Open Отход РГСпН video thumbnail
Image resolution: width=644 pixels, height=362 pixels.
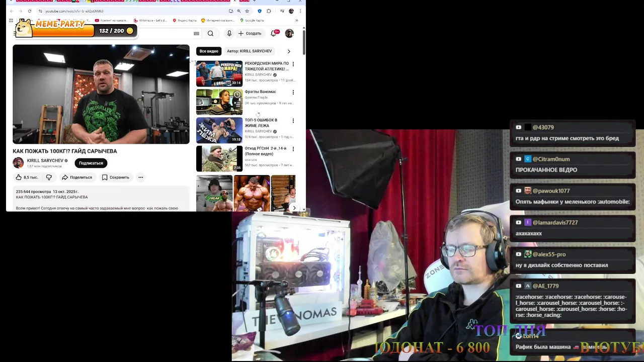tap(219, 158)
